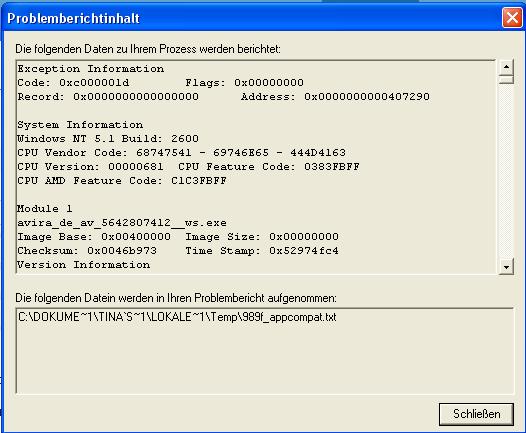Viewport: 526px width, 433px height.
Task: Click the Schließen button
Action: [476, 414]
